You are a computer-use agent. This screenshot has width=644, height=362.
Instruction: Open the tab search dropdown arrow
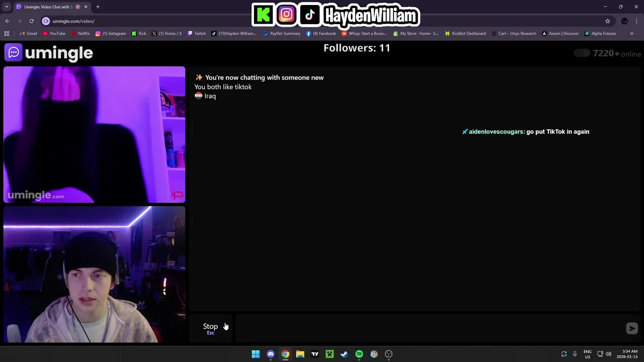(x=7, y=7)
